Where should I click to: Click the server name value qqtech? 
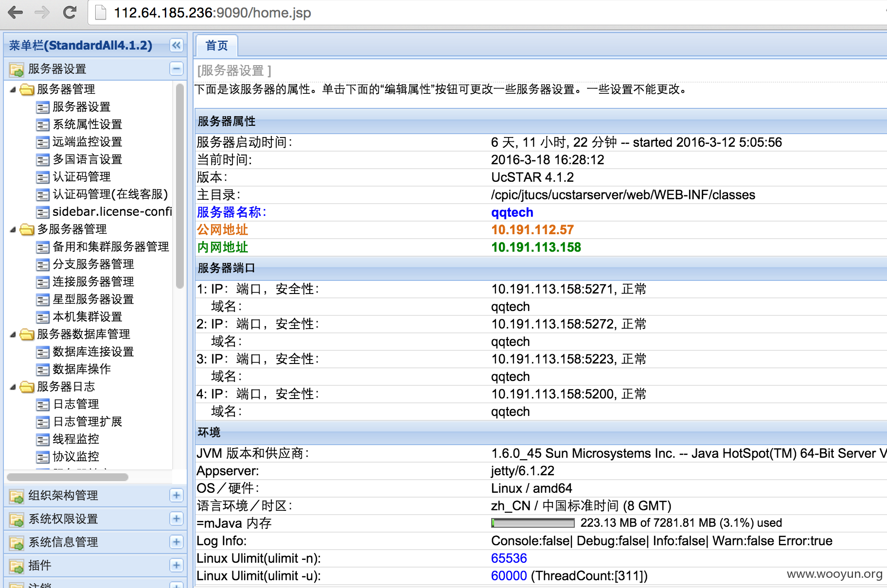[512, 212]
